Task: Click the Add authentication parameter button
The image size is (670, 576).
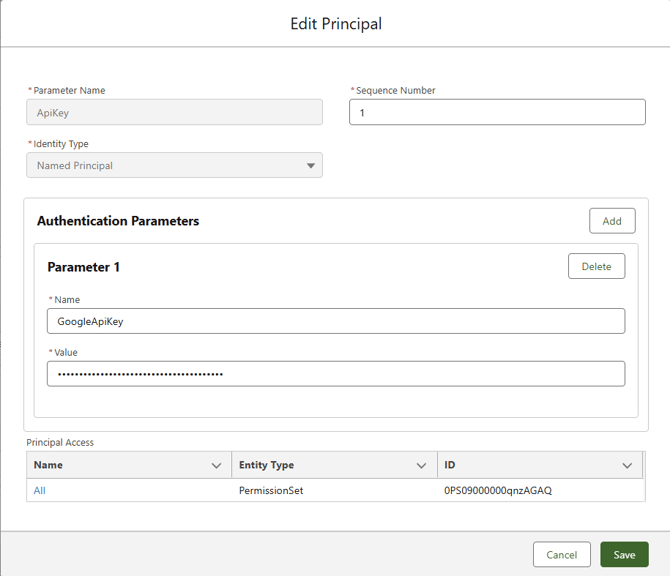Action: tap(612, 221)
